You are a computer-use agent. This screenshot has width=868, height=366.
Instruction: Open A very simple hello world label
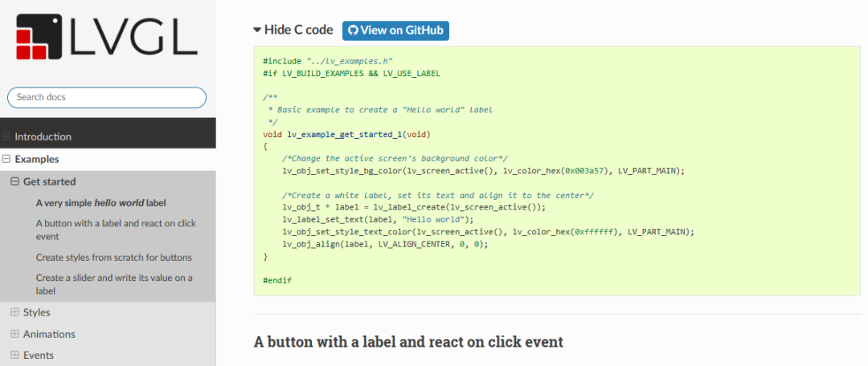tap(101, 203)
